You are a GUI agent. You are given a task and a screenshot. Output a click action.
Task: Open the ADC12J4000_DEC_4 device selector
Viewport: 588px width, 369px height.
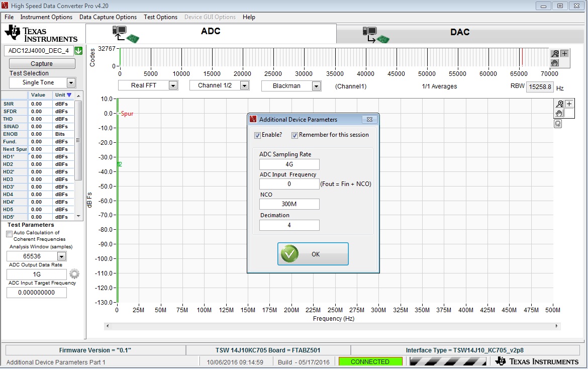tap(39, 51)
